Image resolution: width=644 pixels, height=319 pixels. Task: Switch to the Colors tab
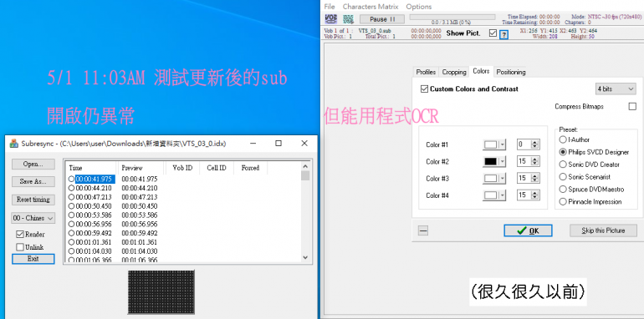pos(481,71)
